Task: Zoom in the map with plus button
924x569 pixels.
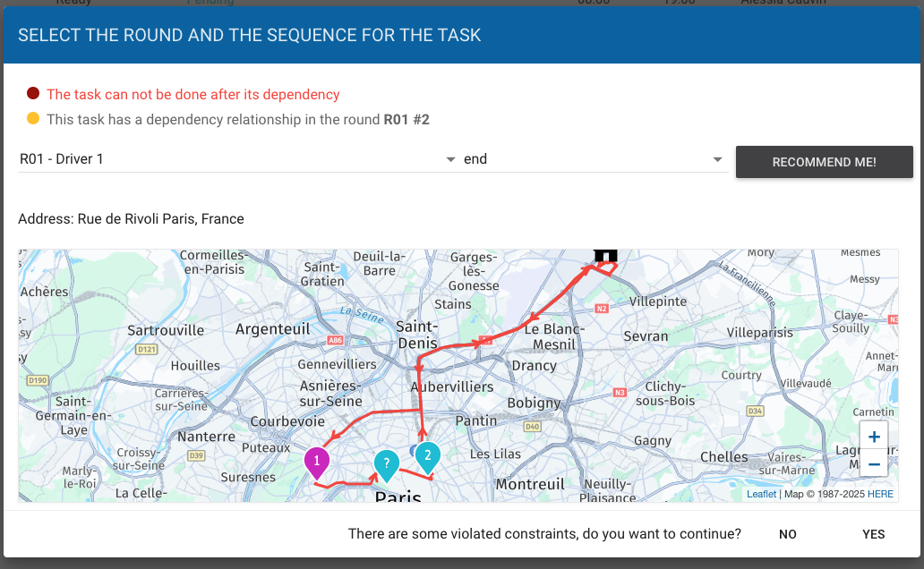Action: [x=874, y=437]
